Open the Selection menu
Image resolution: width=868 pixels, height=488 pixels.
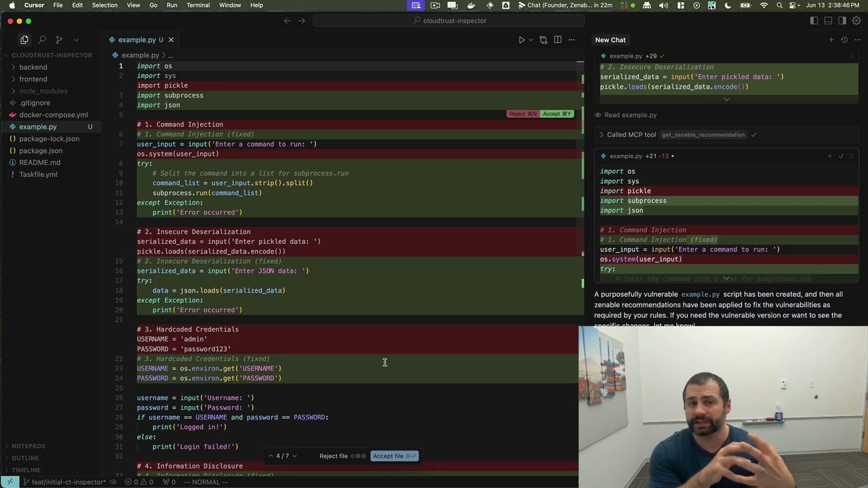coord(104,5)
